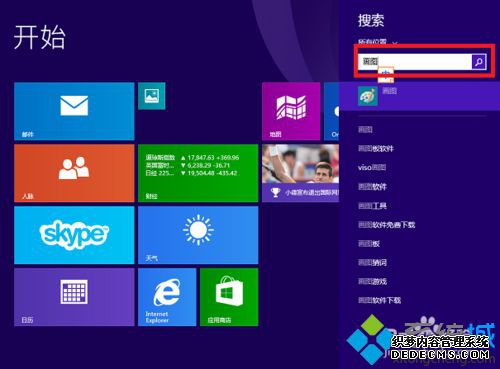
Task: Open the small Photos tile
Action: 152,96
